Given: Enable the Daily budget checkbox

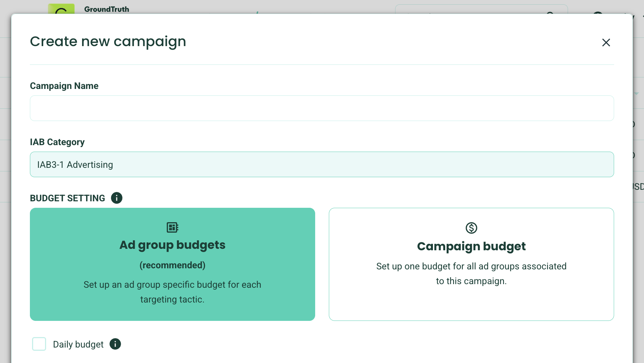Looking at the screenshot, I should coord(39,344).
